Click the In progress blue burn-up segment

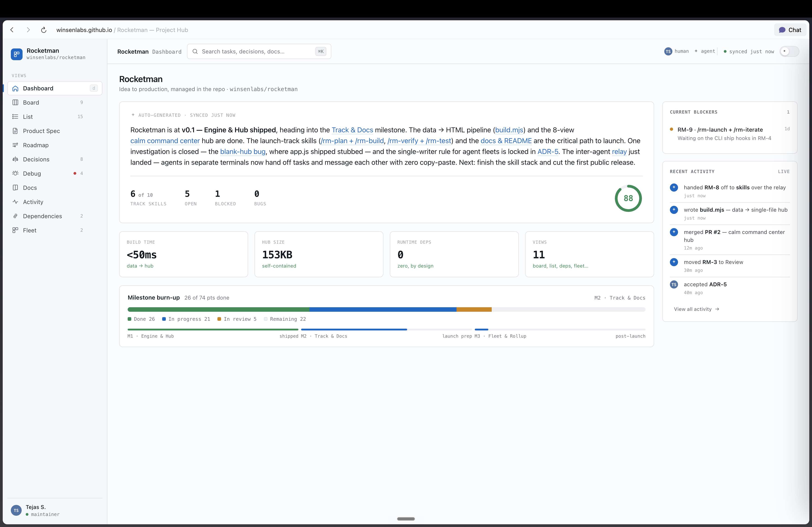click(383, 309)
